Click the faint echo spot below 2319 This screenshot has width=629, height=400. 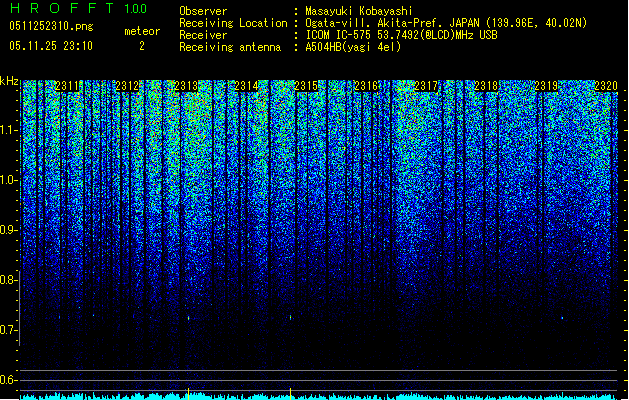pos(562,318)
